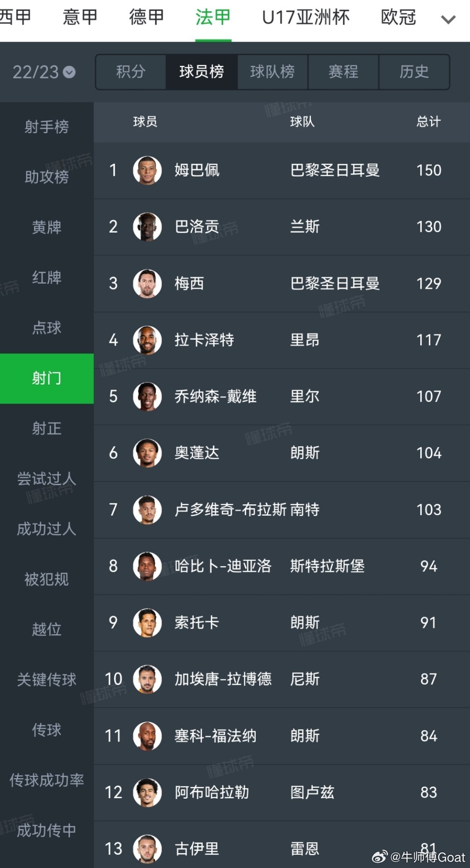This screenshot has width=470, height=868.
Task: Choose 关键传球 stat category
Action: [x=47, y=679]
